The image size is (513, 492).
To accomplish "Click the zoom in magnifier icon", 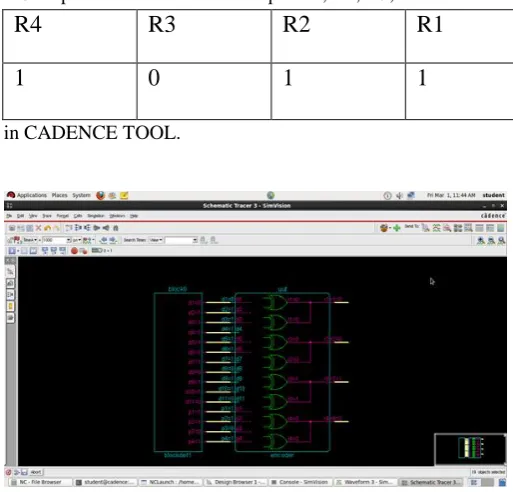I will 481,240.
